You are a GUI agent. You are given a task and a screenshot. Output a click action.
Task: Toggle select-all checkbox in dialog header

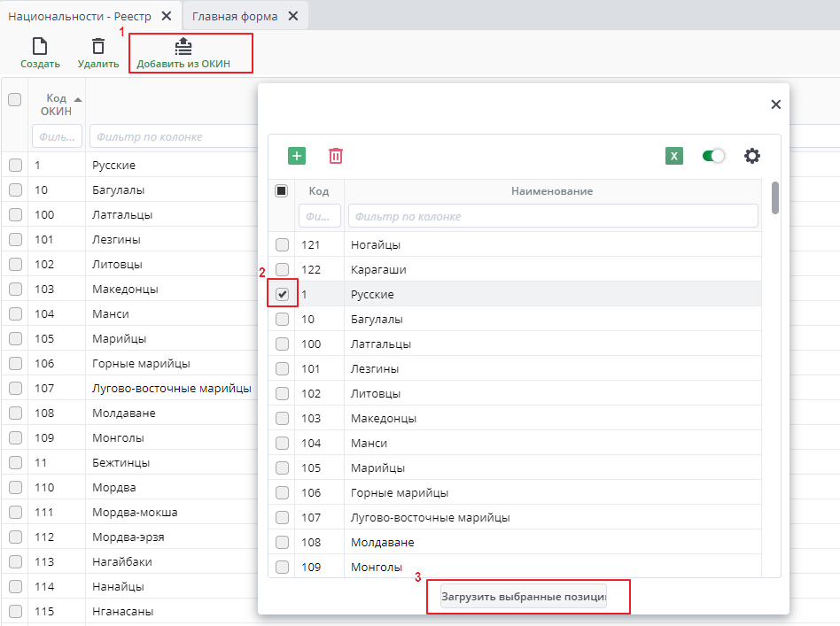(x=282, y=191)
